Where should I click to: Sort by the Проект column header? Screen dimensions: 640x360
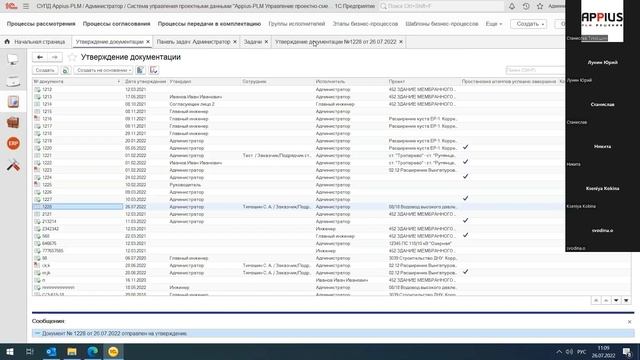(x=424, y=82)
